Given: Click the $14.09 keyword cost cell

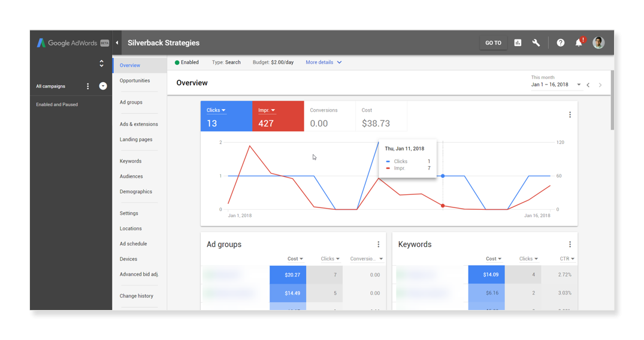Looking at the screenshot, I should pos(486,275).
